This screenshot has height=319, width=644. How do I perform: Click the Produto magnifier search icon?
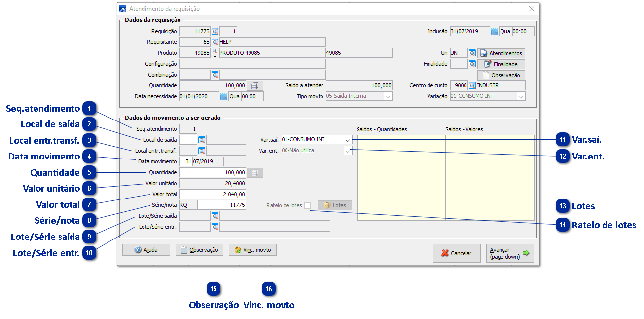point(215,51)
